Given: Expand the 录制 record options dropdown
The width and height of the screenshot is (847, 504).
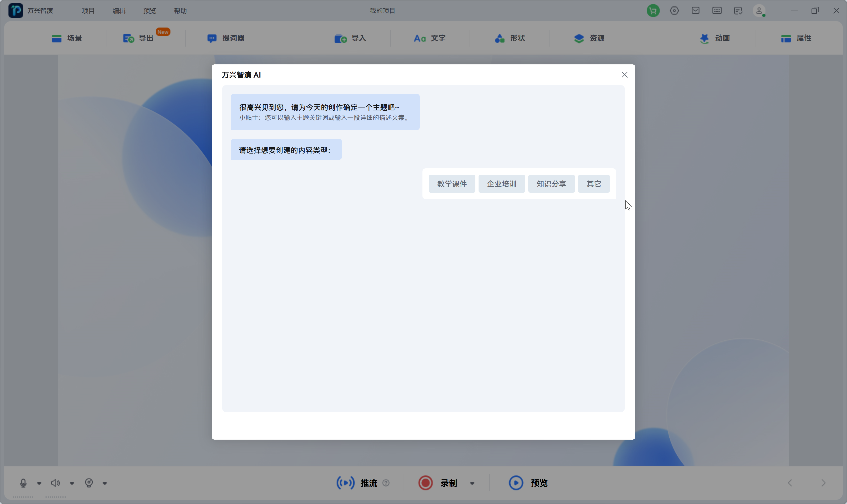Looking at the screenshot, I should 472,483.
